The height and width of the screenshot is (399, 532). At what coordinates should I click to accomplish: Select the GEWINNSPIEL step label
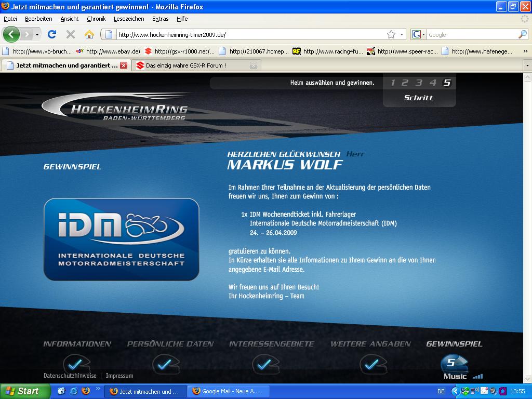click(454, 344)
